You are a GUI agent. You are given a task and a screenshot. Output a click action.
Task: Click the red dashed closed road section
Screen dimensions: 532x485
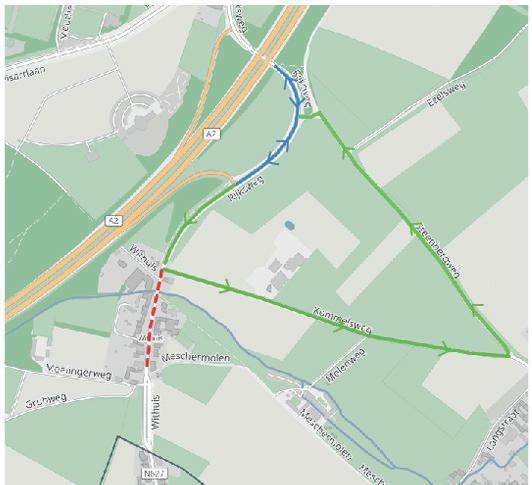(154, 317)
